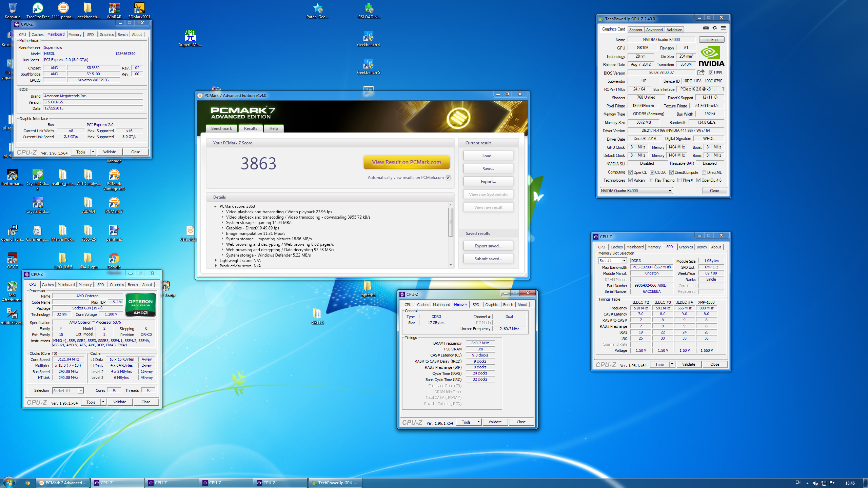Toggle the OpenCL checkbox in GPU-Z
Viewport: 868px width, 488px height.
(x=630, y=172)
